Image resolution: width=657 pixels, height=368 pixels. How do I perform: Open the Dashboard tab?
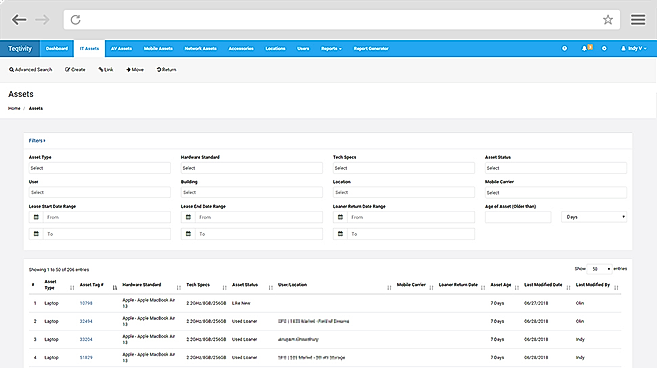57,49
